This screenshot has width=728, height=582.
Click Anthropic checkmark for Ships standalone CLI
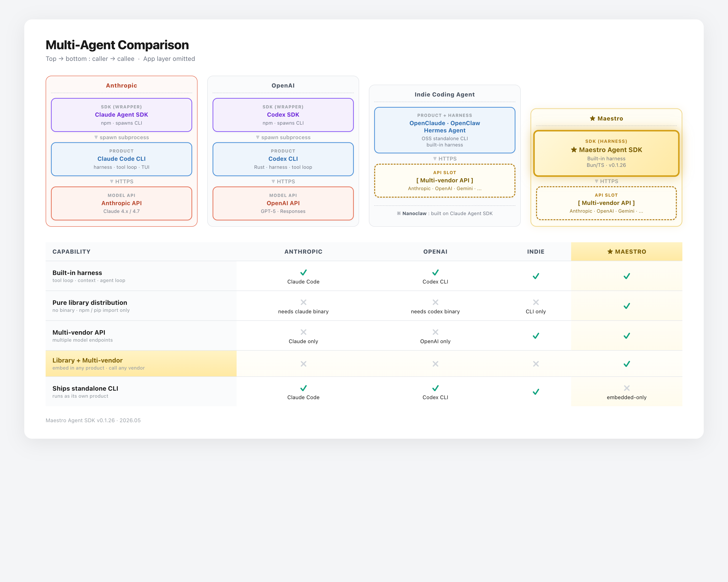click(x=304, y=388)
